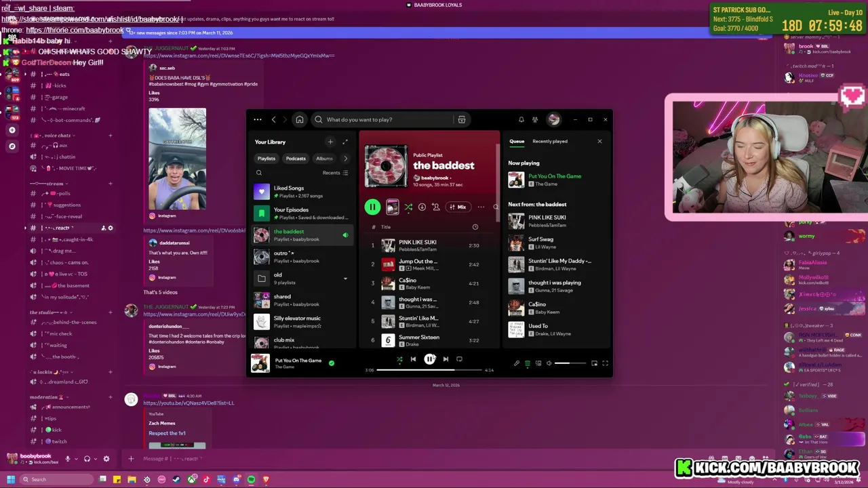
Task: Open the Recents sort dropdown
Action: point(335,173)
